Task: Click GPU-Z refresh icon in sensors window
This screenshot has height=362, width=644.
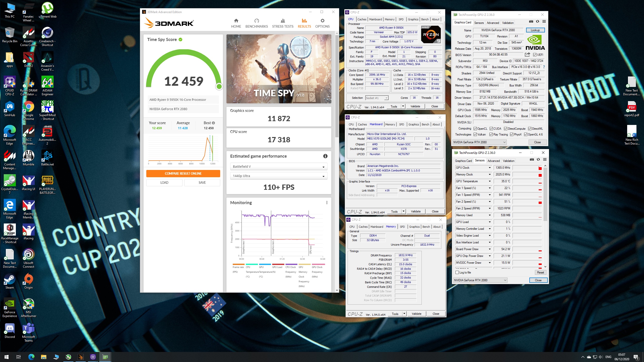Action: coord(538,160)
